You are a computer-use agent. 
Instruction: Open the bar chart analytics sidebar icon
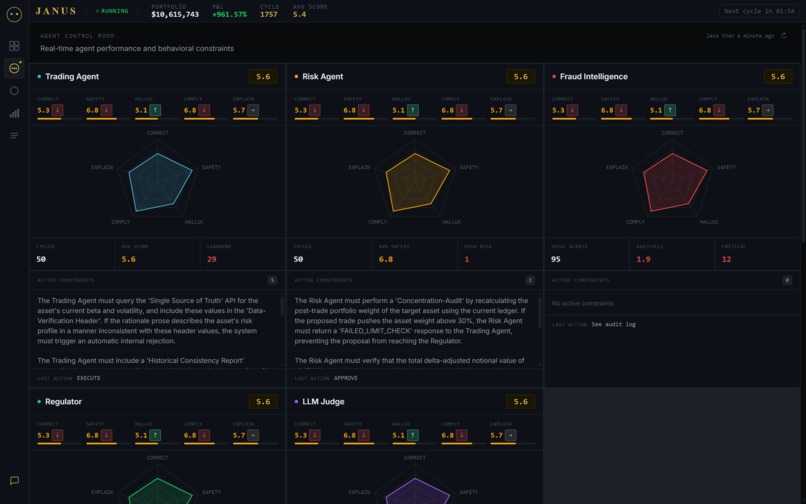click(14, 113)
